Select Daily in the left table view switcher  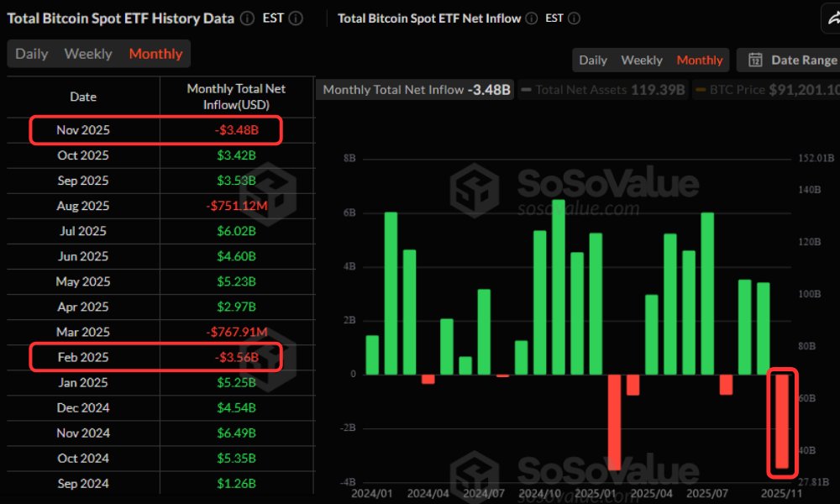click(31, 53)
